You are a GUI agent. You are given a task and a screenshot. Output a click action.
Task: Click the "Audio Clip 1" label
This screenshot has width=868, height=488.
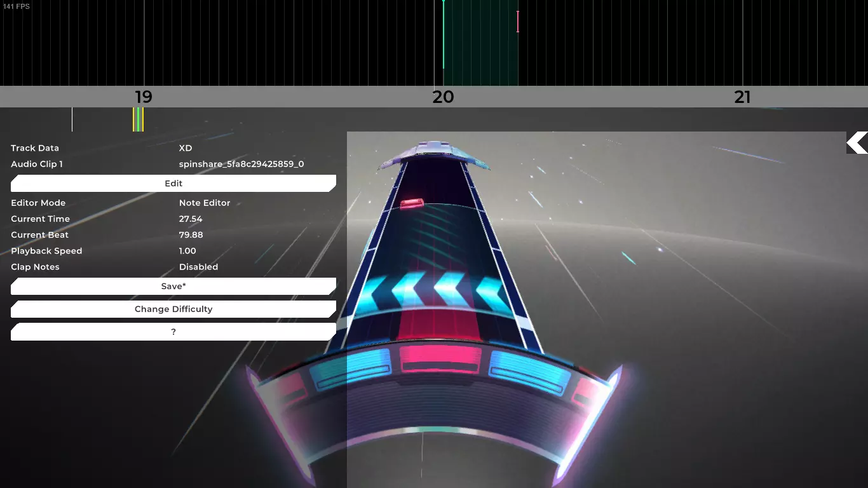37,164
